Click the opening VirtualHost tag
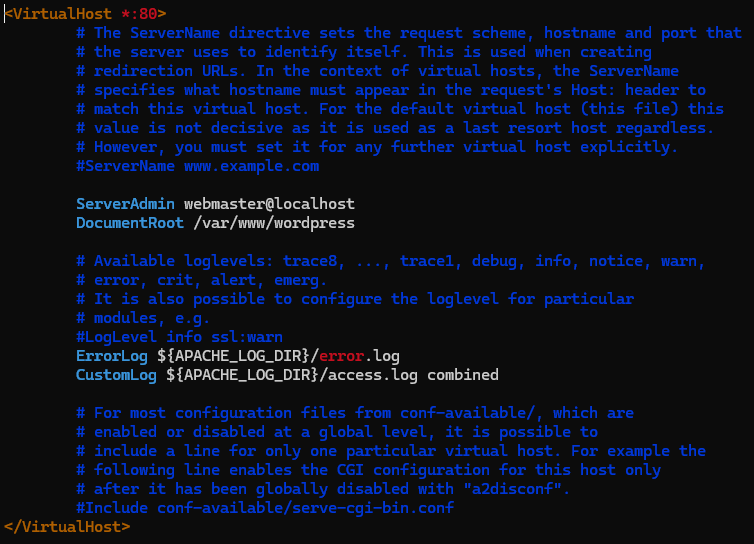This screenshot has height=544, width=754. click(x=85, y=13)
